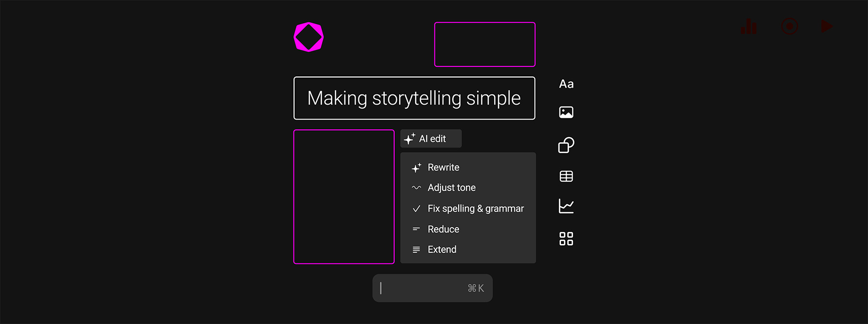Open the faint bar chart analytics icon
Screen dimensions: 868x324
point(749,26)
